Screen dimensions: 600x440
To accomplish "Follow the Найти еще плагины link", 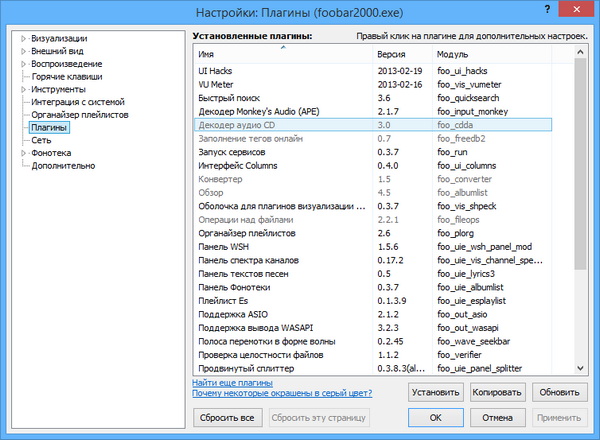I will 232,383.
